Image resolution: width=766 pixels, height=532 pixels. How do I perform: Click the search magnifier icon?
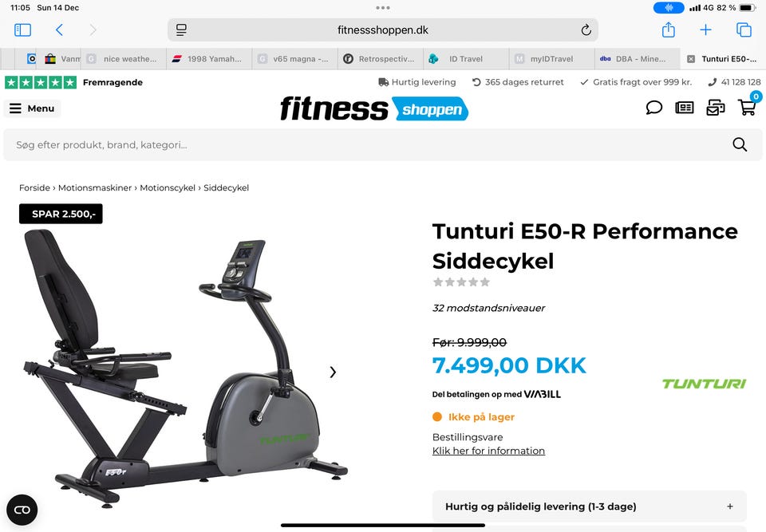click(740, 144)
